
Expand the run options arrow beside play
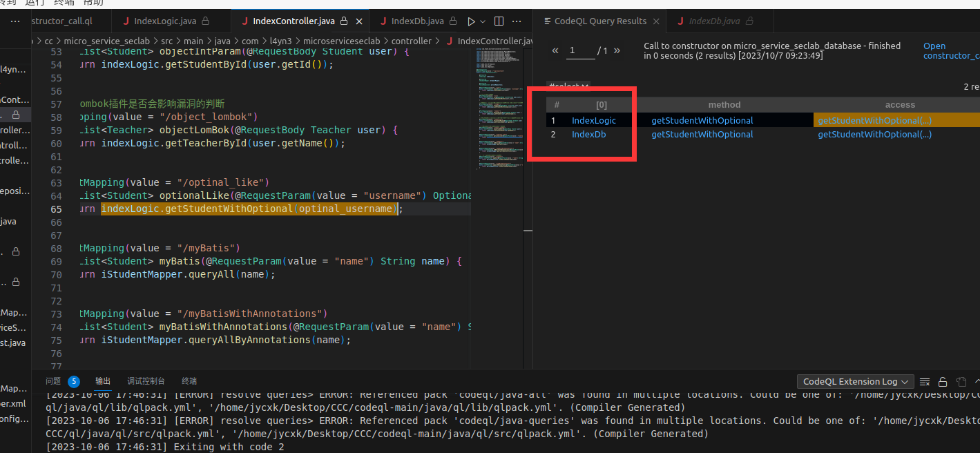click(483, 21)
